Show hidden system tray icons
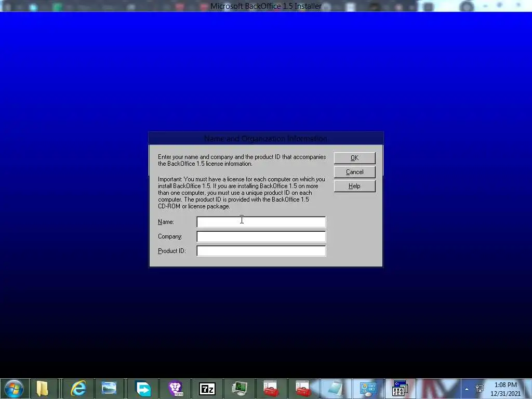 click(x=467, y=389)
